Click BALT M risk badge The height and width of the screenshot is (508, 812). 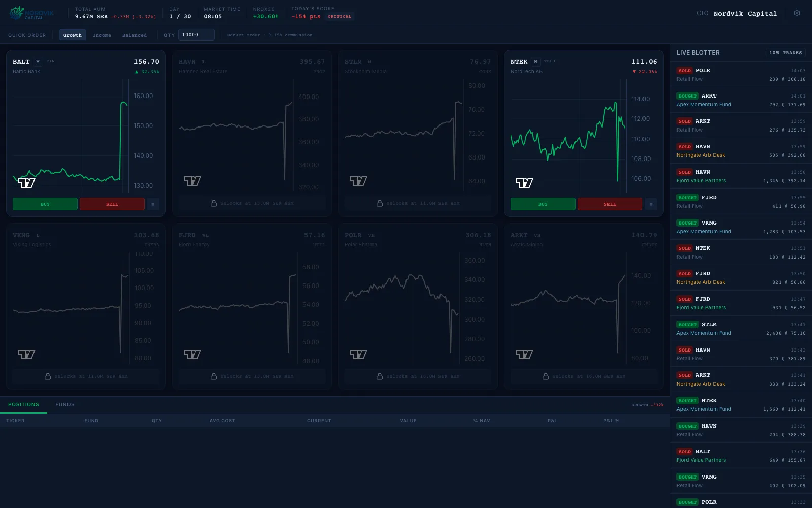38,62
